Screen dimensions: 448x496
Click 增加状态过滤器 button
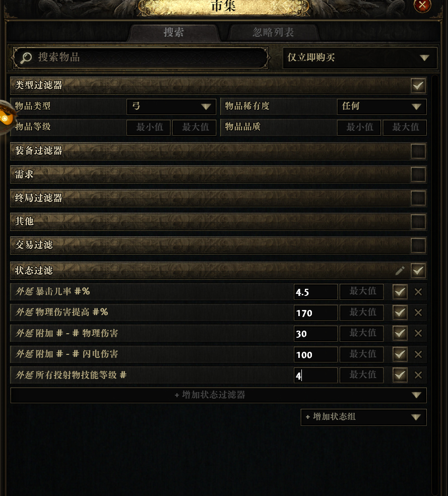[219, 395]
